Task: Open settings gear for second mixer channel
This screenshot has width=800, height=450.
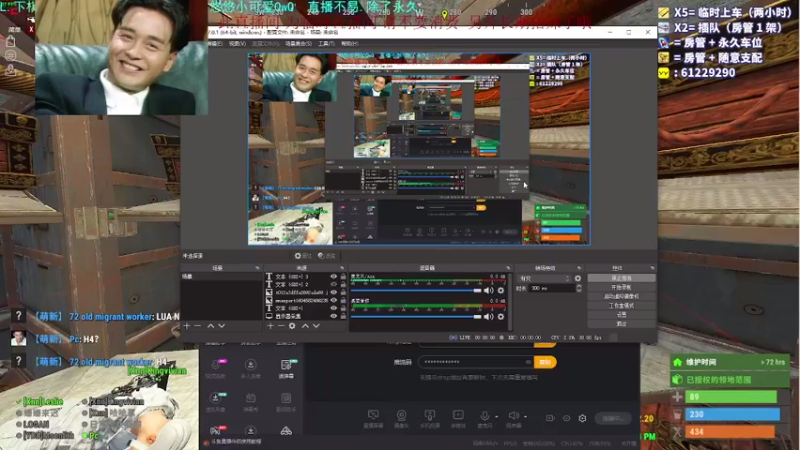Action: coord(501,317)
